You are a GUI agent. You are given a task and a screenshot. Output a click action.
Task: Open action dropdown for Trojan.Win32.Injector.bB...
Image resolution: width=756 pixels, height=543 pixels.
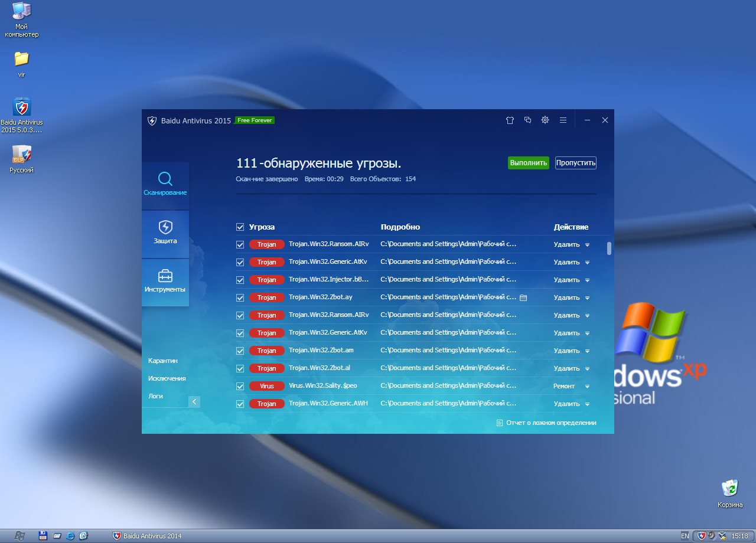click(x=587, y=280)
